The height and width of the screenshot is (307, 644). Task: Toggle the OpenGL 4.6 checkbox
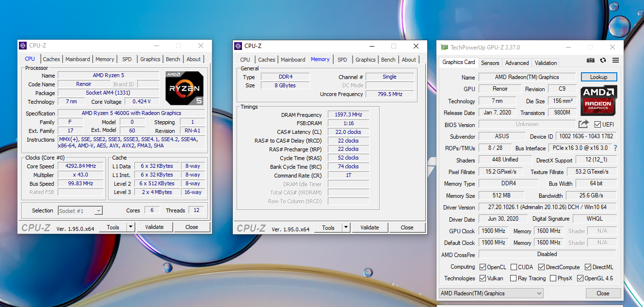pos(580,278)
